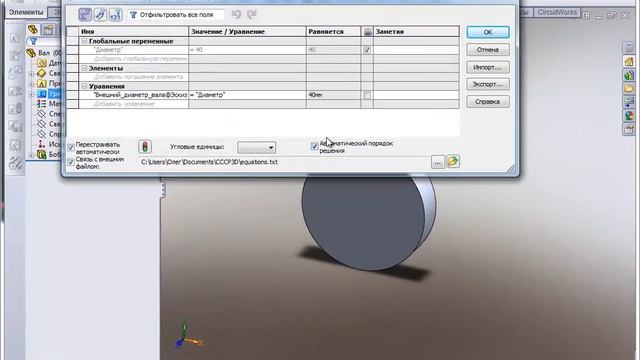Collapse the Уравнения section
The height and width of the screenshot is (360, 640).
pyautogui.click(x=84, y=86)
